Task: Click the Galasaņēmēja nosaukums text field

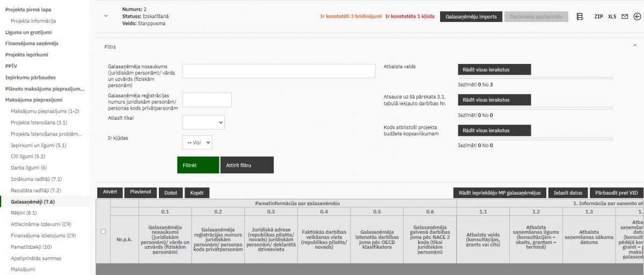Action: point(279,71)
